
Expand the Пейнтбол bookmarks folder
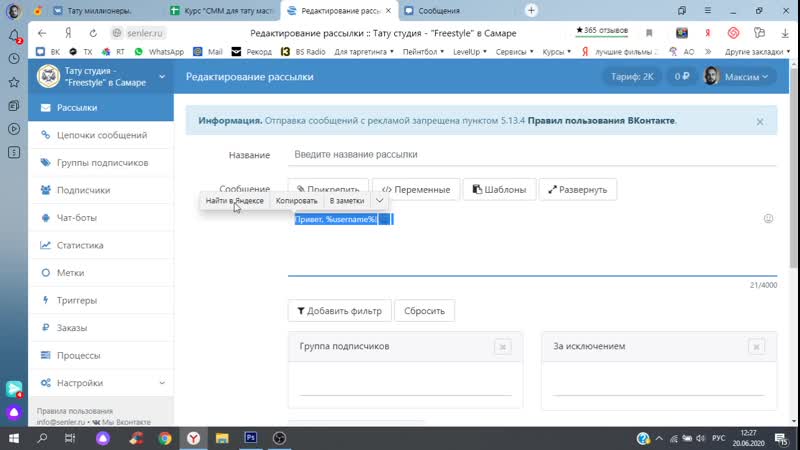pyautogui.click(x=423, y=52)
